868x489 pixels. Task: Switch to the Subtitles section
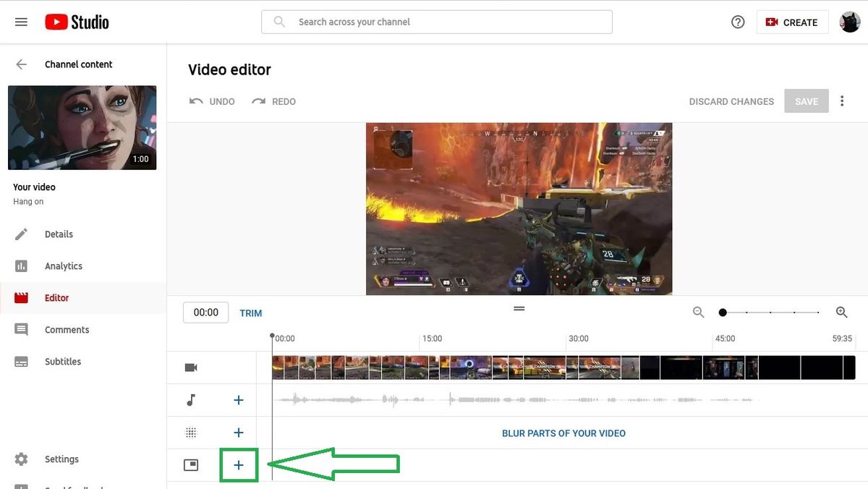(x=63, y=361)
